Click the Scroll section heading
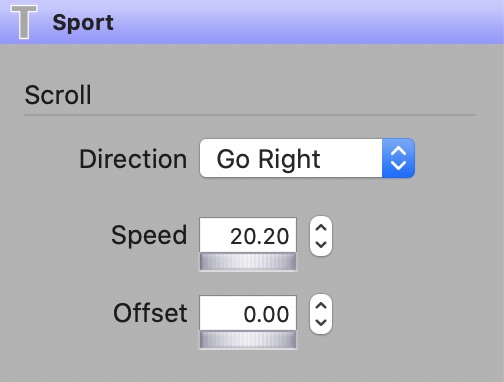Viewport: 504px width, 382px height. tap(58, 95)
